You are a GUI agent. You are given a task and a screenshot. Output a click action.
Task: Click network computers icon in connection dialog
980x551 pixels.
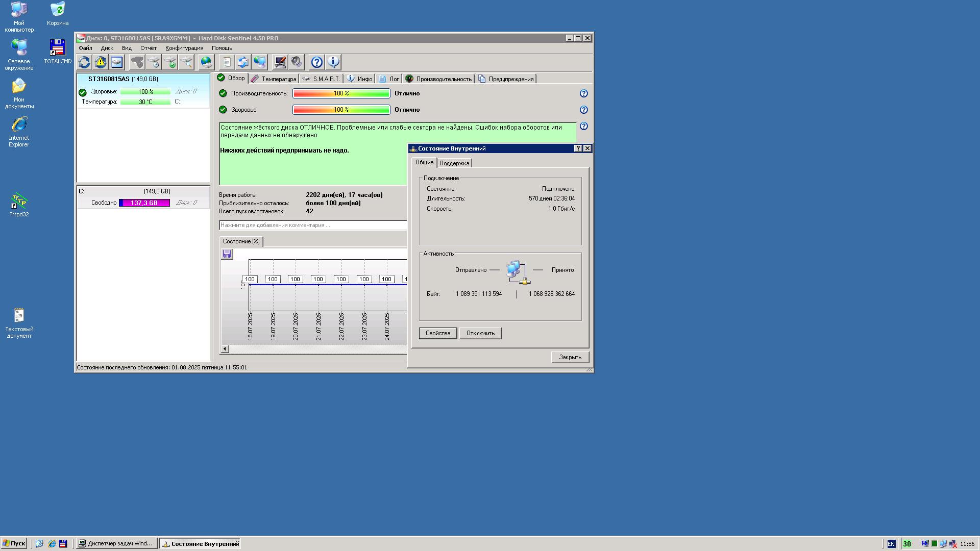(518, 272)
